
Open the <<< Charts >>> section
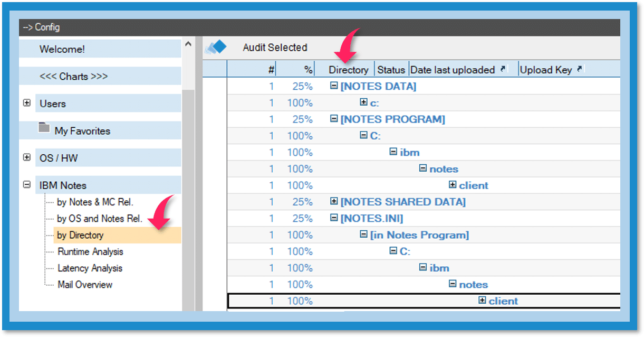(x=73, y=77)
